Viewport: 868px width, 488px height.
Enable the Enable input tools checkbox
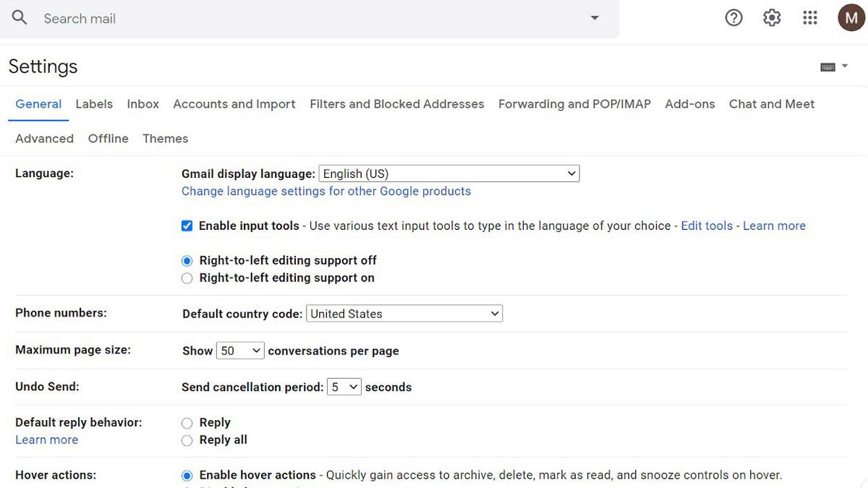[x=187, y=226]
